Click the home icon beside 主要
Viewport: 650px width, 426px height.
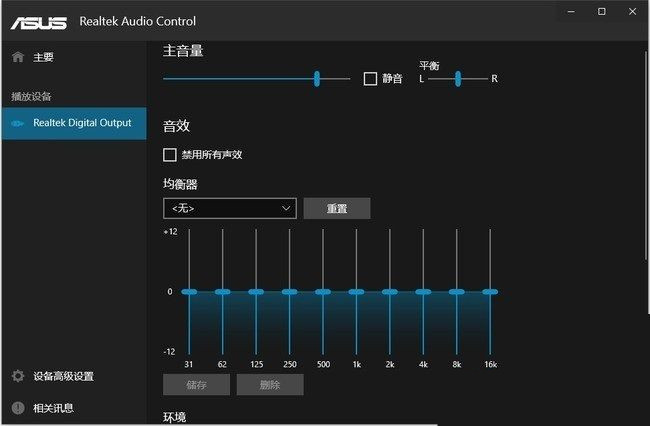click(x=17, y=57)
